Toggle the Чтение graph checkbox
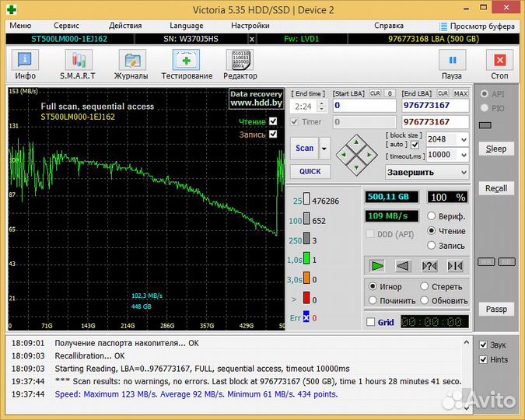Screen dimensions: 525x420 [273, 121]
